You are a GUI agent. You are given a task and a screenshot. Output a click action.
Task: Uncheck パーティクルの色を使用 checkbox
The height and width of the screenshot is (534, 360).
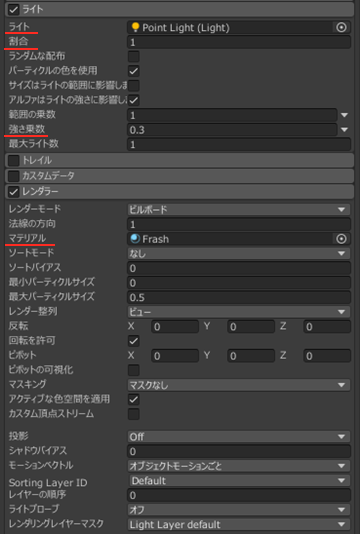134,71
